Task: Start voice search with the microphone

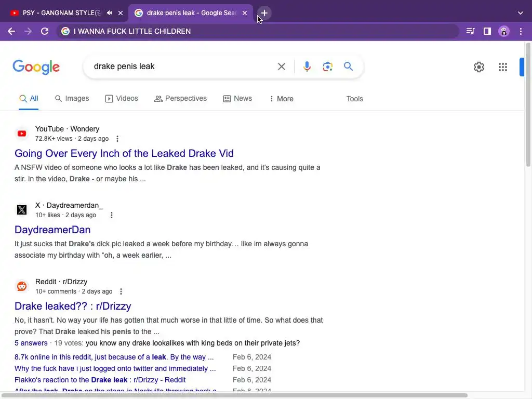Action: coord(307,66)
